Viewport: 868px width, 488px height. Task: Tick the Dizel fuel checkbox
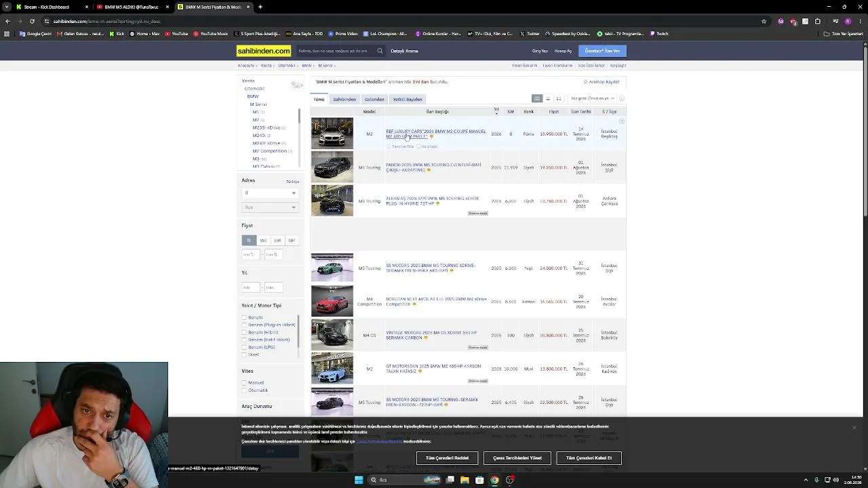coord(244,354)
